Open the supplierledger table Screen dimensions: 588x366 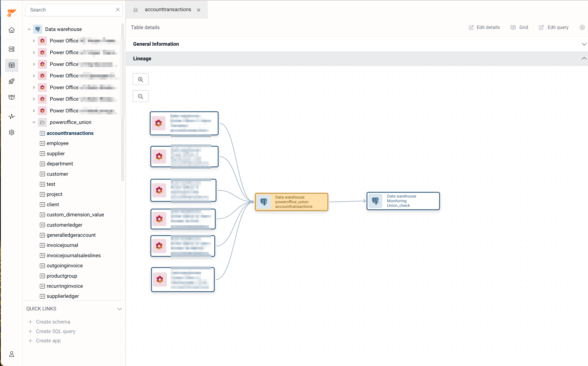coord(63,296)
